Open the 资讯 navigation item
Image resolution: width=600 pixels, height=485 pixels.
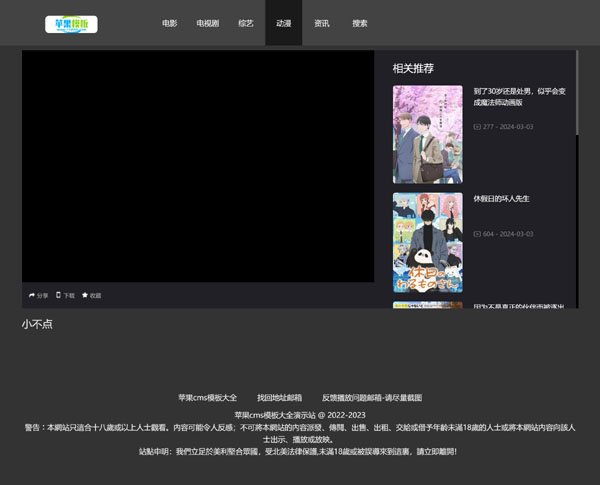[321, 23]
